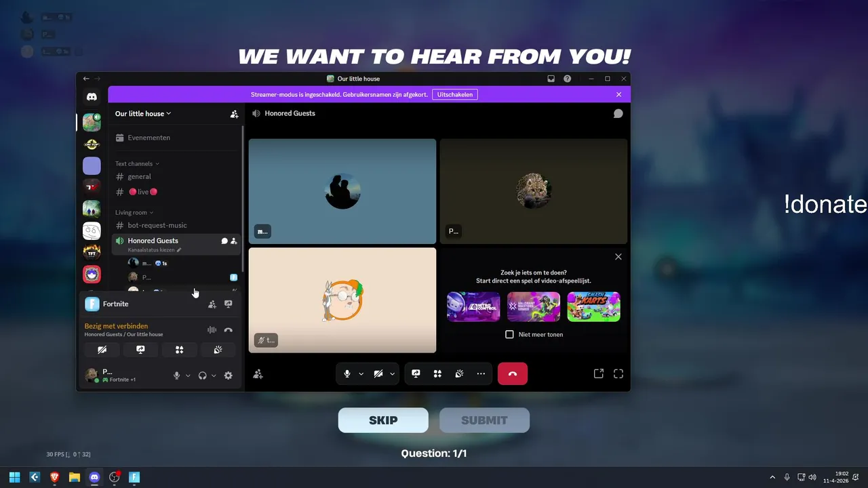Click Discord back navigation arrow

coord(86,79)
